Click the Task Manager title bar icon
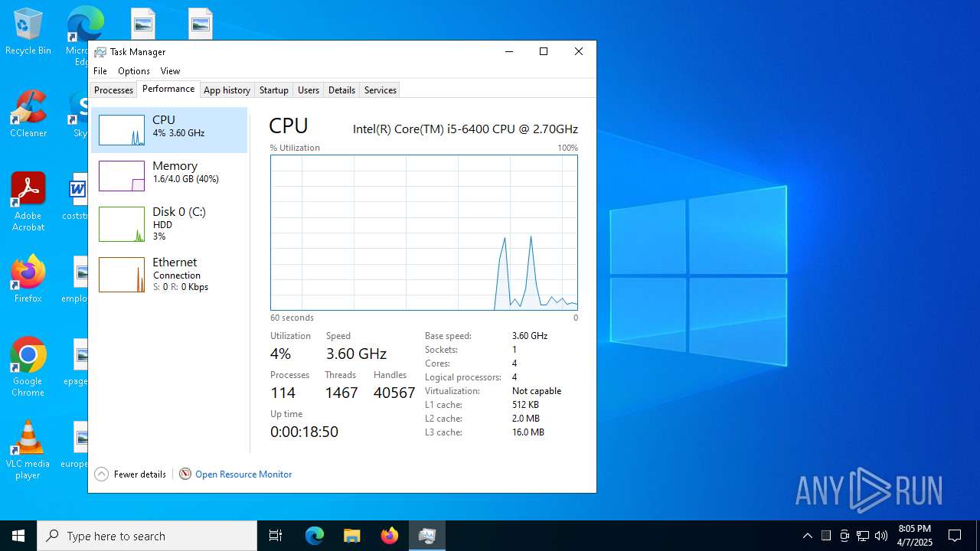The height and width of the screenshot is (551, 980). (100, 52)
